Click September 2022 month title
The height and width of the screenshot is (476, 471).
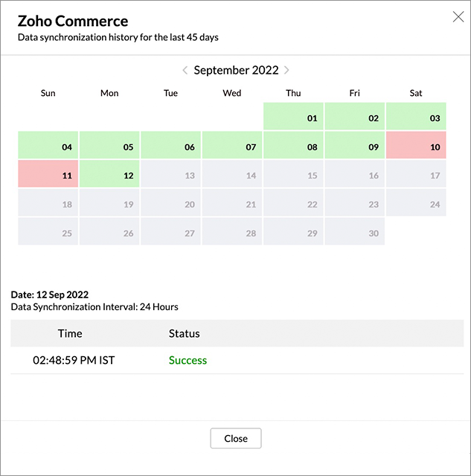pos(236,71)
